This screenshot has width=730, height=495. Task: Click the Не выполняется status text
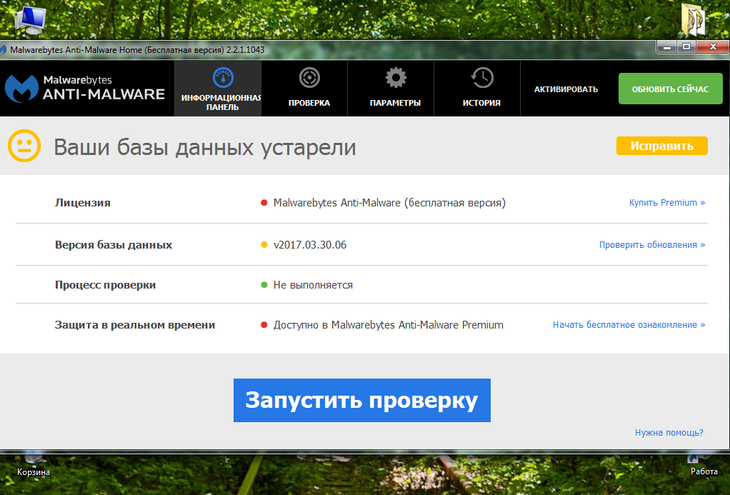(x=313, y=285)
